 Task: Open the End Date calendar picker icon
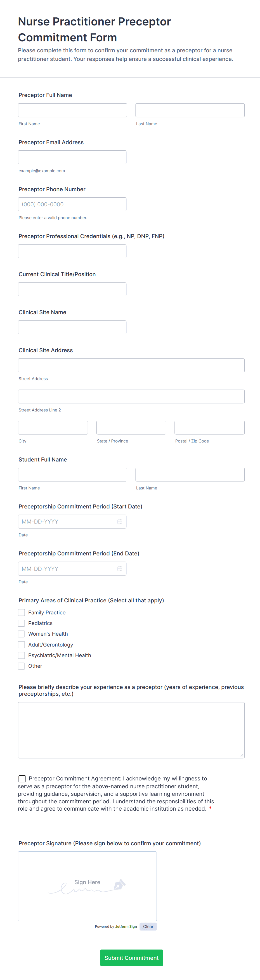pos(120,569)
